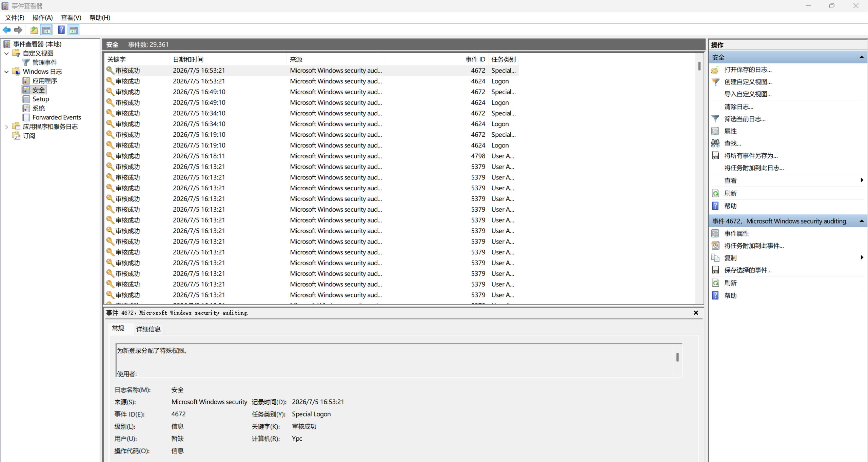Click 导入自定义视图 action

tap(748, 94)
